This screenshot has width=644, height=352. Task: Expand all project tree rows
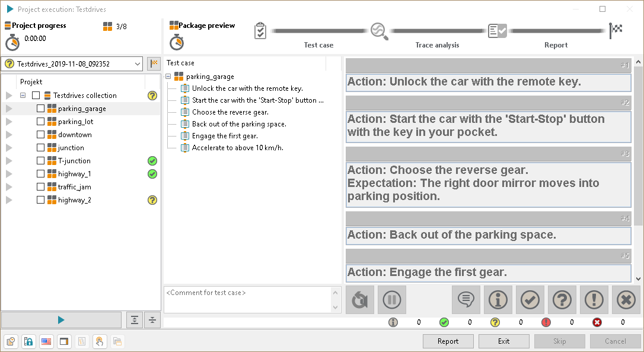(x=134, y=320)
